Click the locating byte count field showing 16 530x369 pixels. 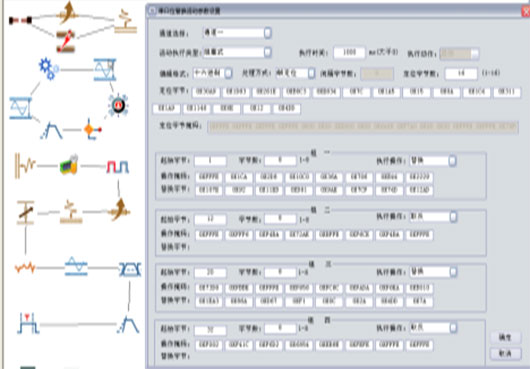point(461,73)
